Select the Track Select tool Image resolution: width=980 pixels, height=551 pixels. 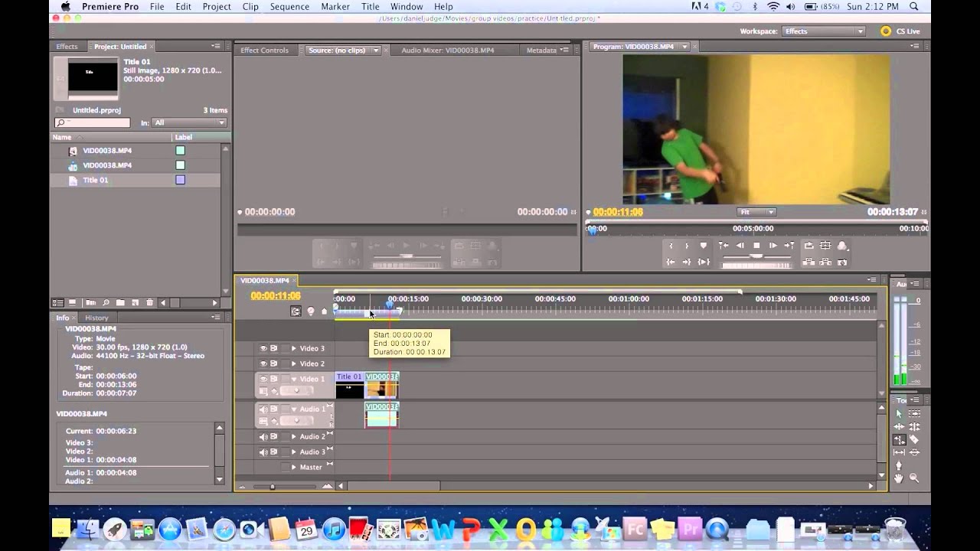(914, 413)
